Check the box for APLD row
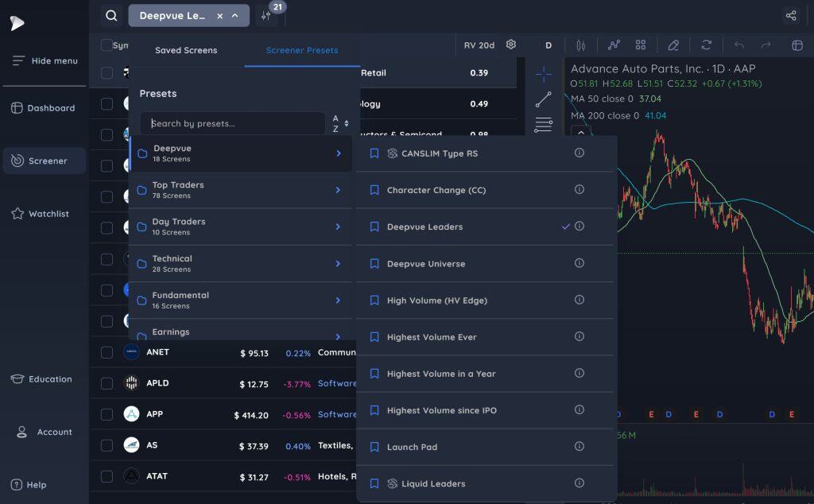Viewport: 814px width, 504px height. pos(107,384)
